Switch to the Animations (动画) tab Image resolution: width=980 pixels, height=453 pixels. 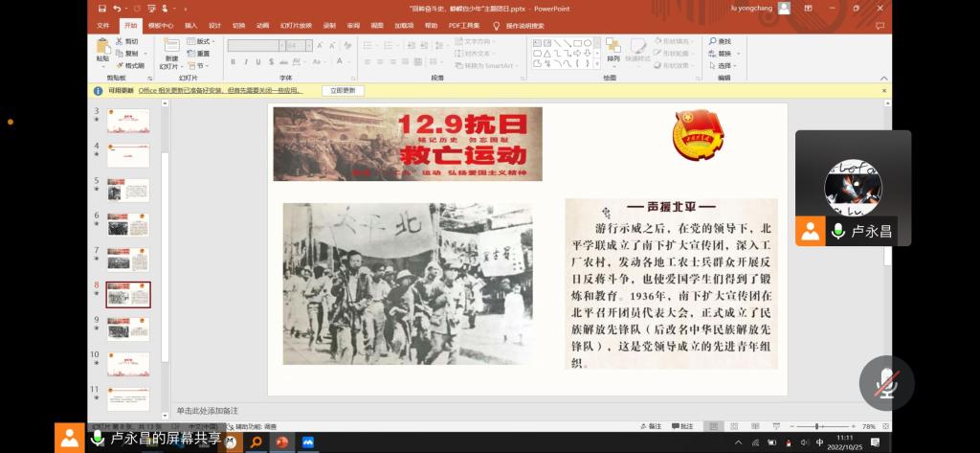pos(262,26)
